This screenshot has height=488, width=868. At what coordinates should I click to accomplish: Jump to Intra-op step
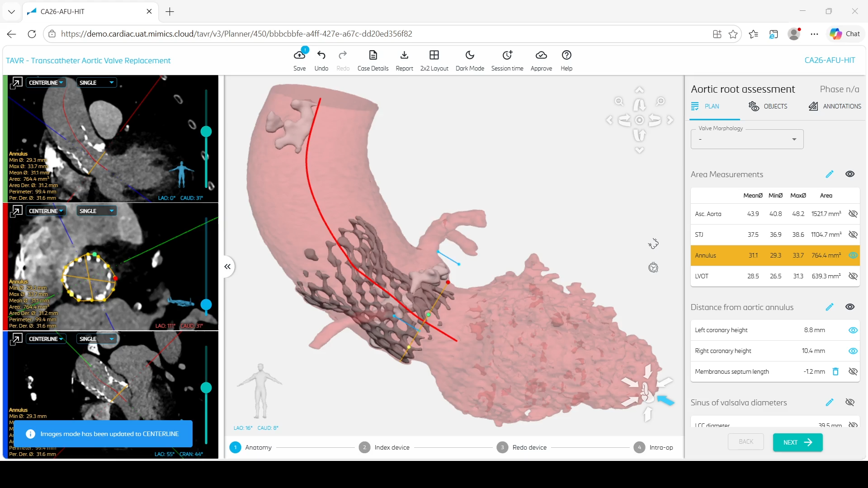(654, 447)
